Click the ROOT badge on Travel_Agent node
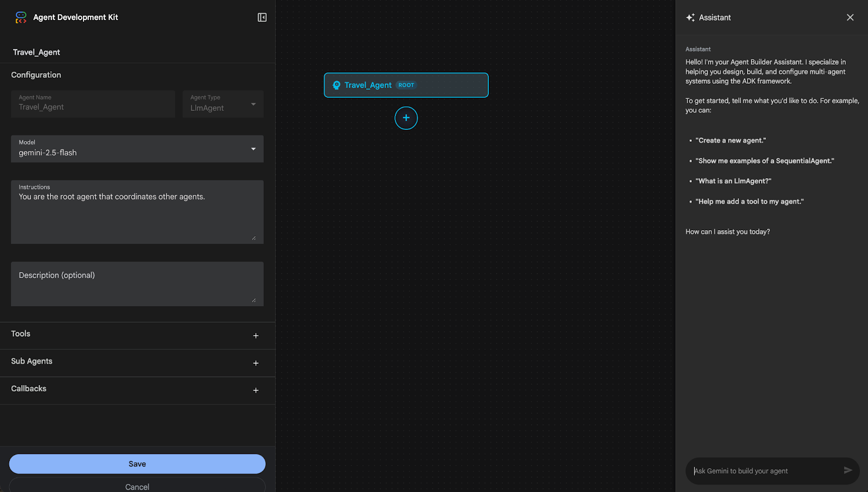 pos(406,85)
